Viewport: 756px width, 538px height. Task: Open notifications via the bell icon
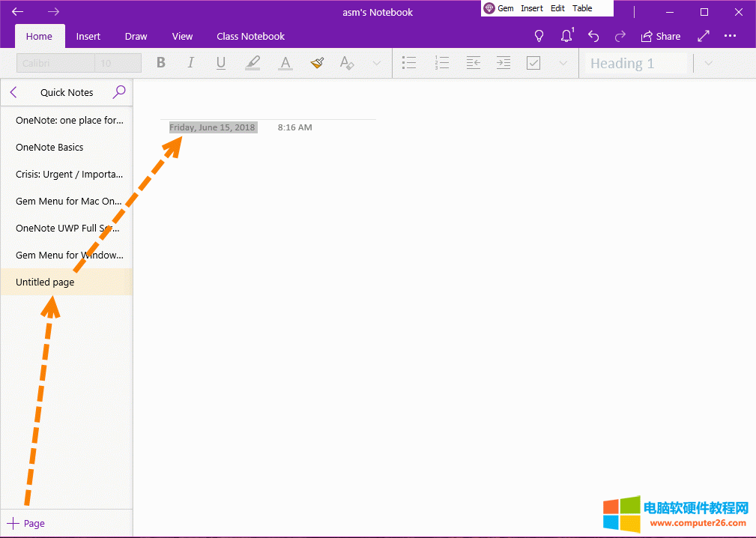point(566,35)
